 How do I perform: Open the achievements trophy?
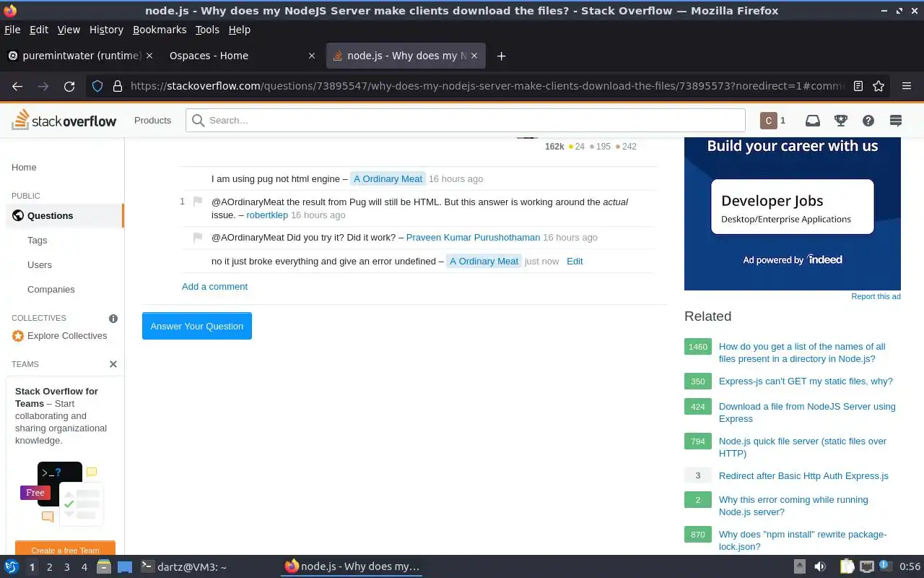(840, 121)
